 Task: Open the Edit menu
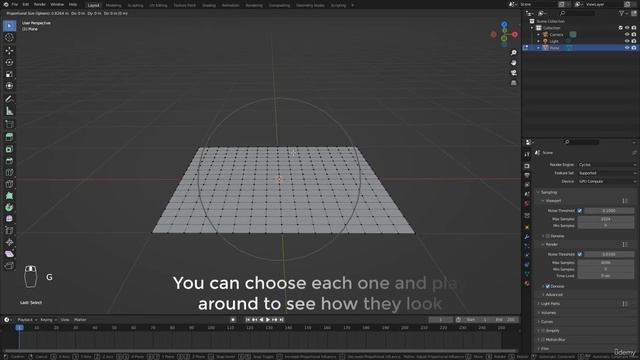(x=26, y=4)
